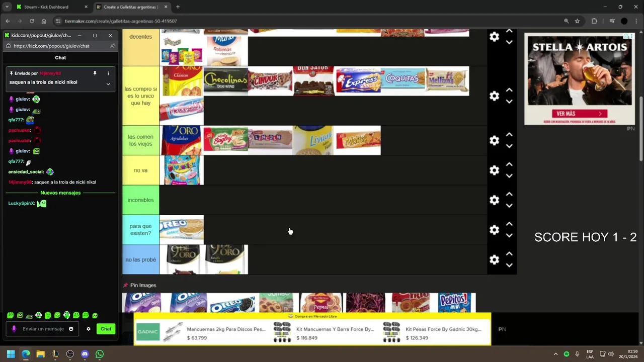The width and height of the screenshot is (644, 362).
Task: Click the 'para que existen?' tier label
Action: click(x=140, y=230)
